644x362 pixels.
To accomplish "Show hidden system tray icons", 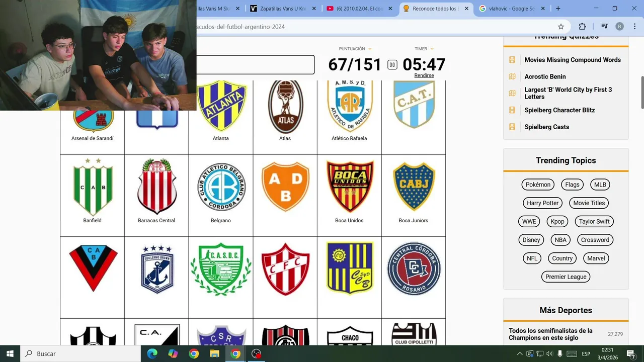I will (520, 353).
